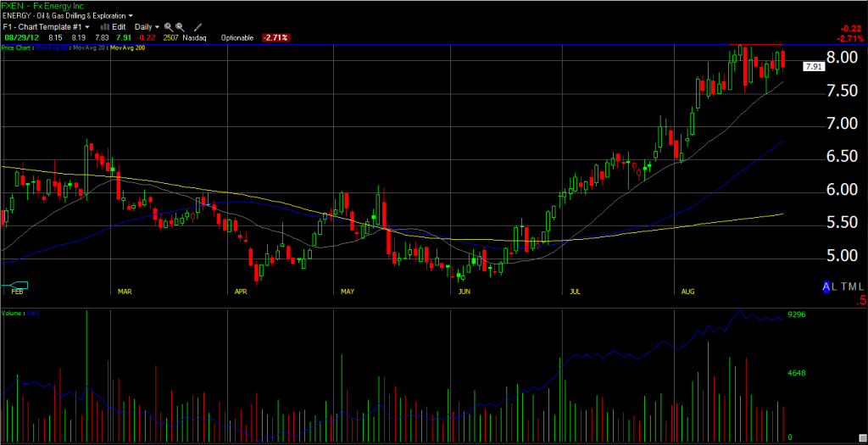This screenshot has width=868, height=445.
Task: Click the magnifier icon beside the pencil
Action: (x=180, y=26)
